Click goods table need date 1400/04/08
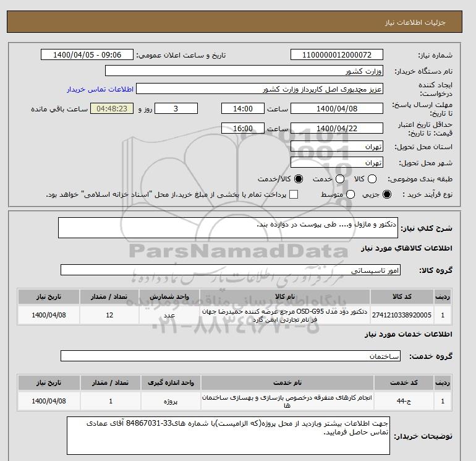The image size is (476, 461). point(49,315)
